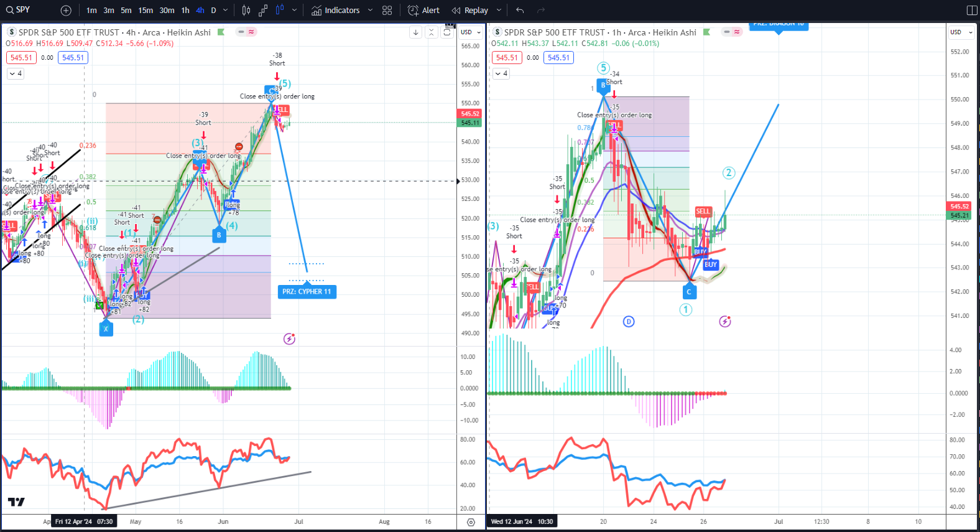Select the daily D timeframe
Image resolution: width=980 pixels, height=532 pixels.
pos(213,11)
